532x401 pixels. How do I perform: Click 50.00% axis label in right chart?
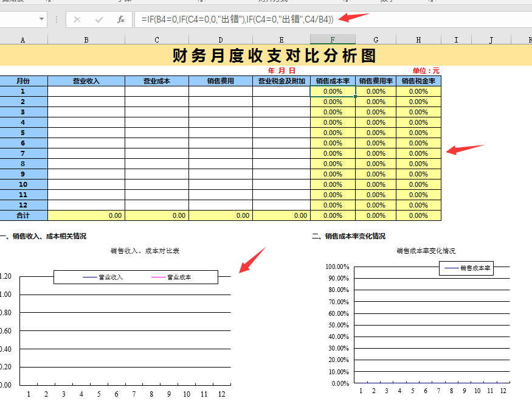click(339, 325)
